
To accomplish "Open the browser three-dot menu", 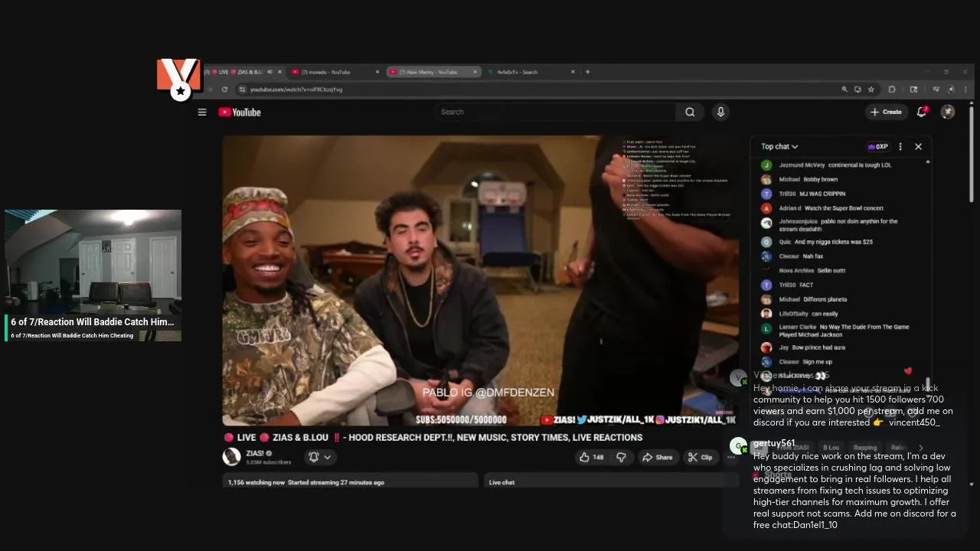I will click(x=966, y=90).
